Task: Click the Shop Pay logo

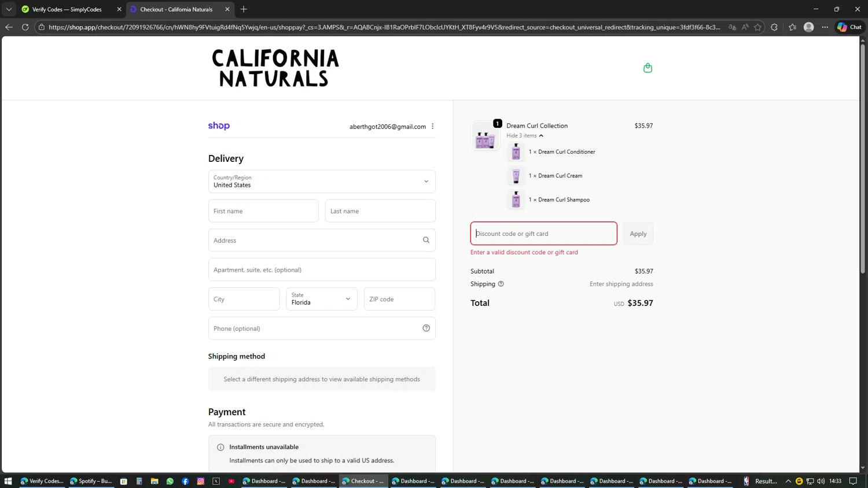Action: pos(219,126)
